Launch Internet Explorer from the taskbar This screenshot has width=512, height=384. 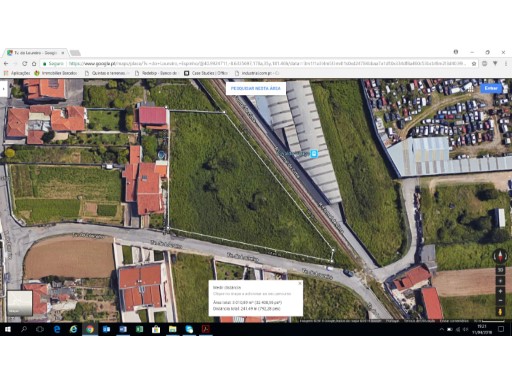[x=73, y=329]
